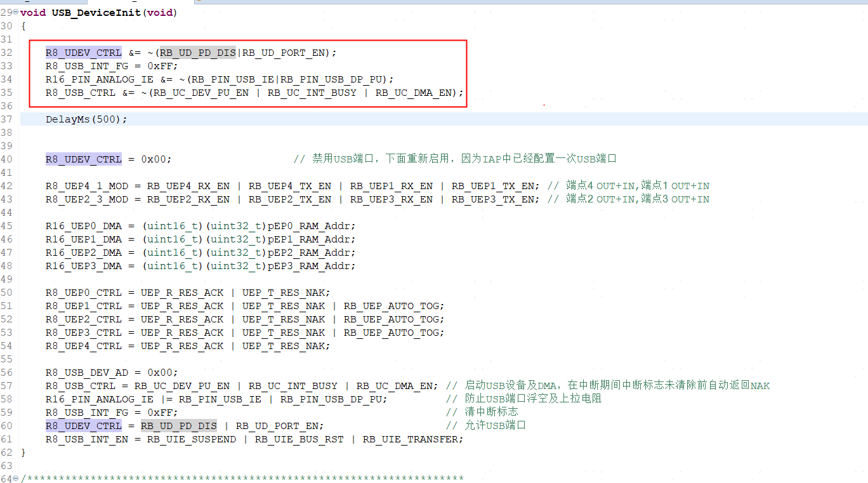Click line number 40 in the gutter
Screen dimensions: 868x483
[x=6, y=159]
